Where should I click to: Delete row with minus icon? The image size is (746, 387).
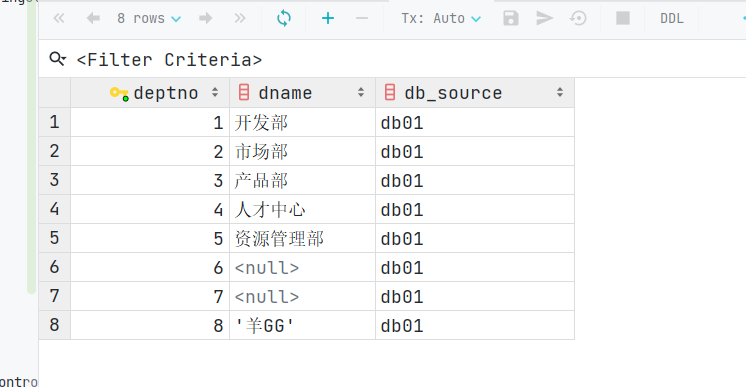(x=362, y=19)
